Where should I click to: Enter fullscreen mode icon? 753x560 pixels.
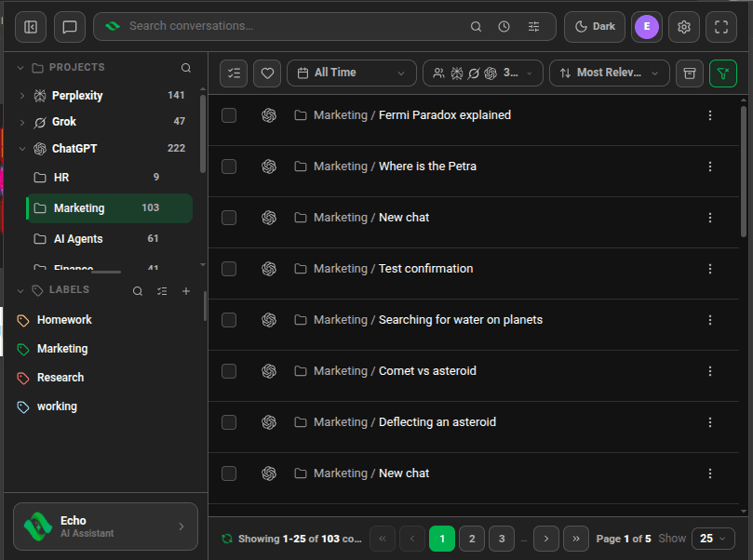pyautogui.click(x=721, y=27)
